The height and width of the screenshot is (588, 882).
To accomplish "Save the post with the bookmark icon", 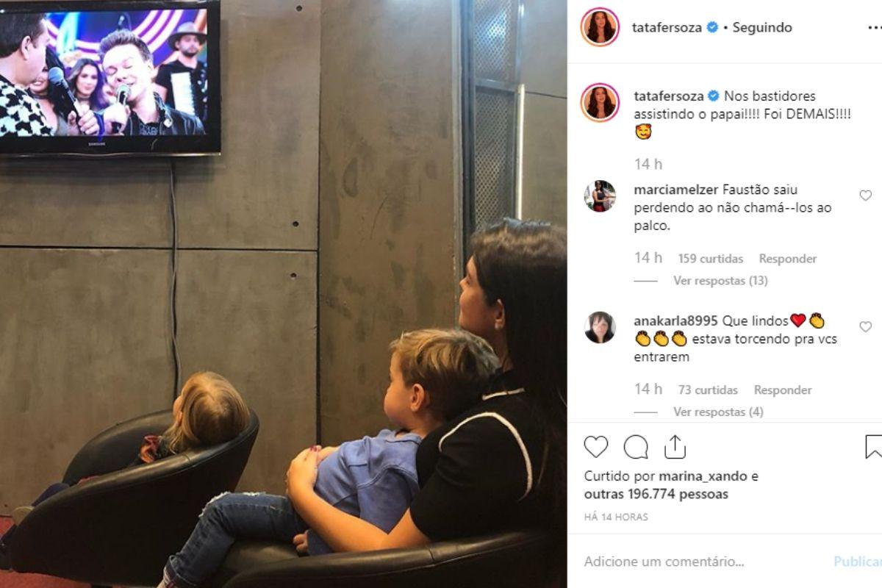I will tap(874, 447).
